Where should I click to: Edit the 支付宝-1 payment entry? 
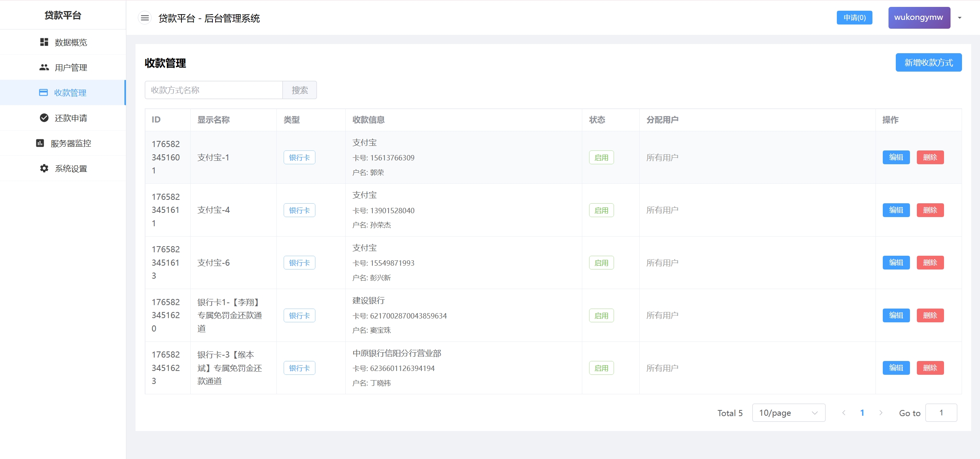point(896,157)
